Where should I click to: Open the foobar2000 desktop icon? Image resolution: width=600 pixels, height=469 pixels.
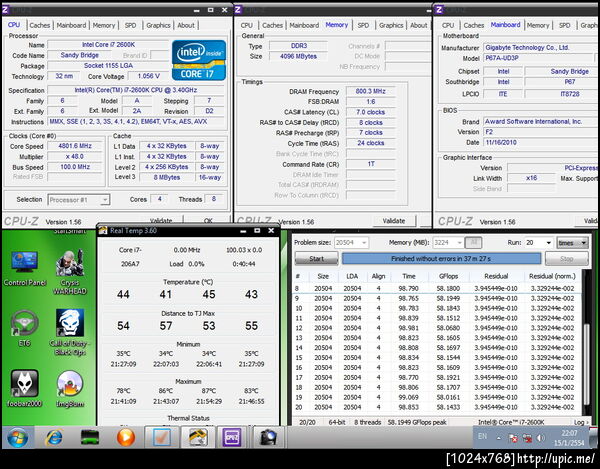coord(24,388)
